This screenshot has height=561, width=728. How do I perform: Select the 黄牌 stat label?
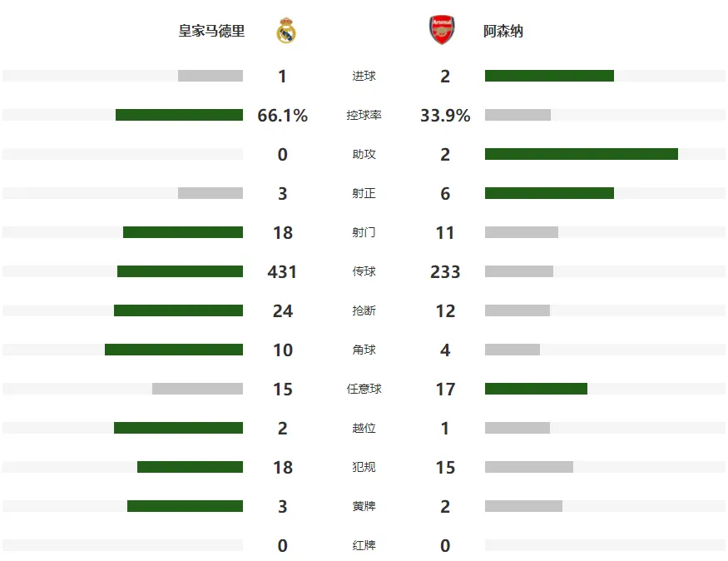[x=364, y=506]
